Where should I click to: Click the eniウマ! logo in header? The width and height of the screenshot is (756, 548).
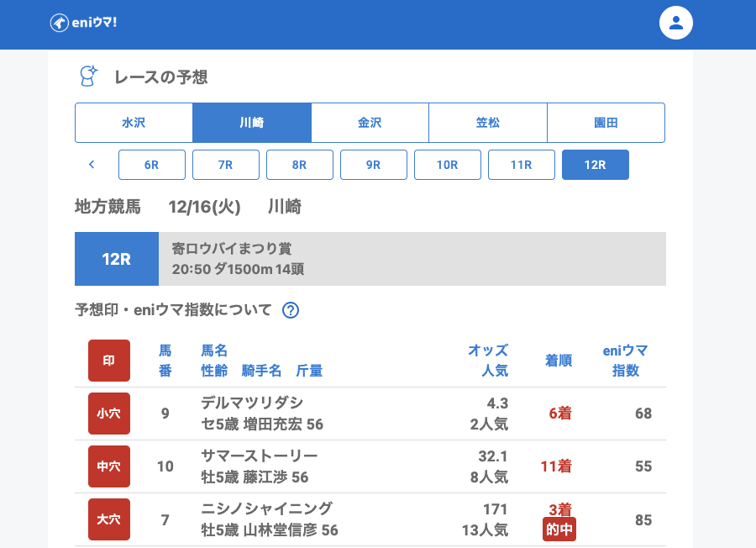pyautogui.click(x=84, y=23)
